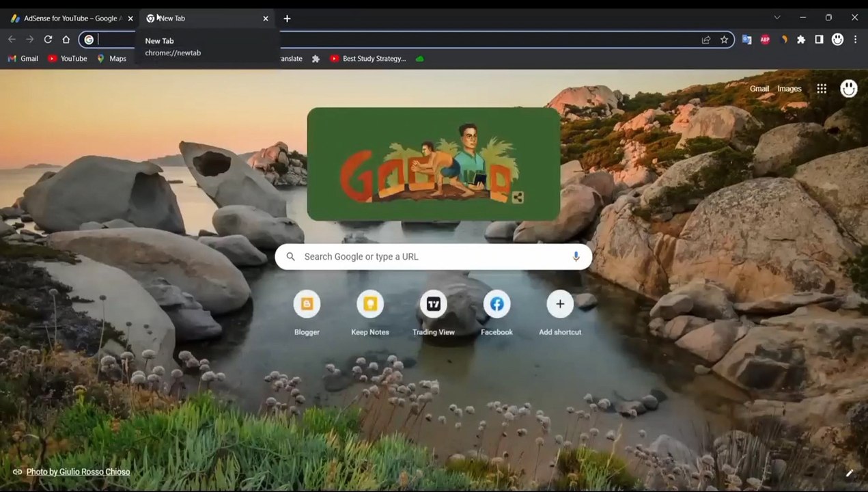Open the Best Study Strategy bookmark
Image resolution: width=868 pixels, height=492 pixels.
click(x=367, y=59)
